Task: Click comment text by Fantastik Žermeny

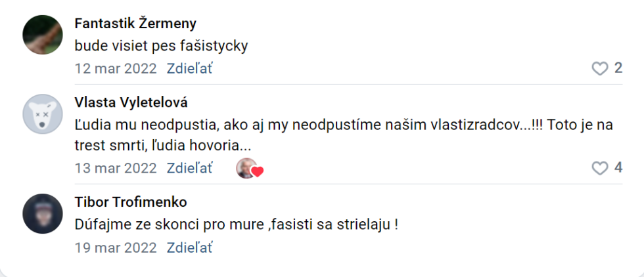Action: pyautogui.click(x=161, y=46)
